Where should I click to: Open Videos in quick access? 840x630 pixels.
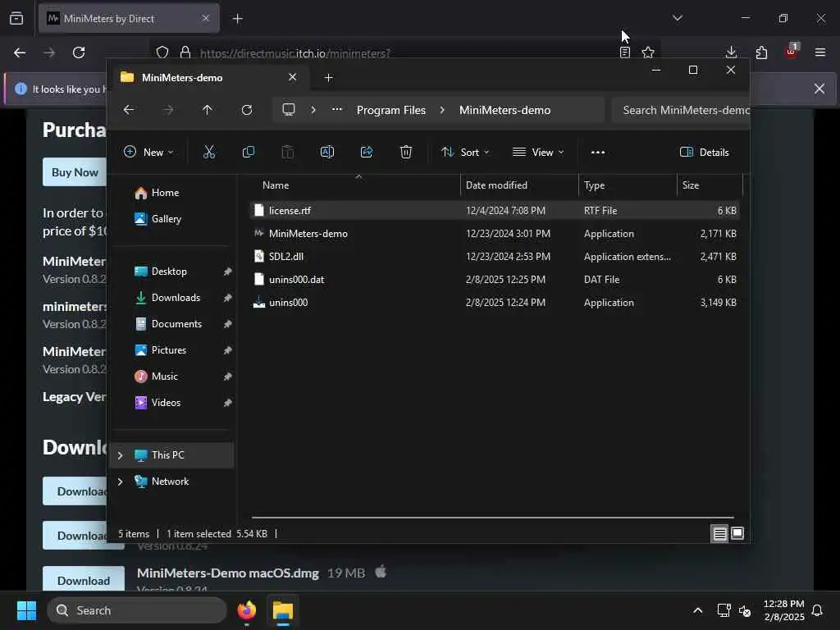(x=166, y=402)
